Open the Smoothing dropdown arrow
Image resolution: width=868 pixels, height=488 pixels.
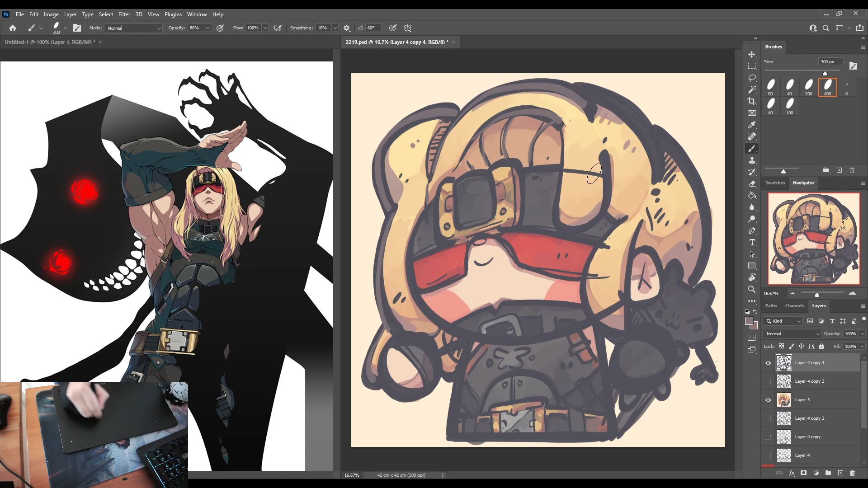tap(335, 28)
